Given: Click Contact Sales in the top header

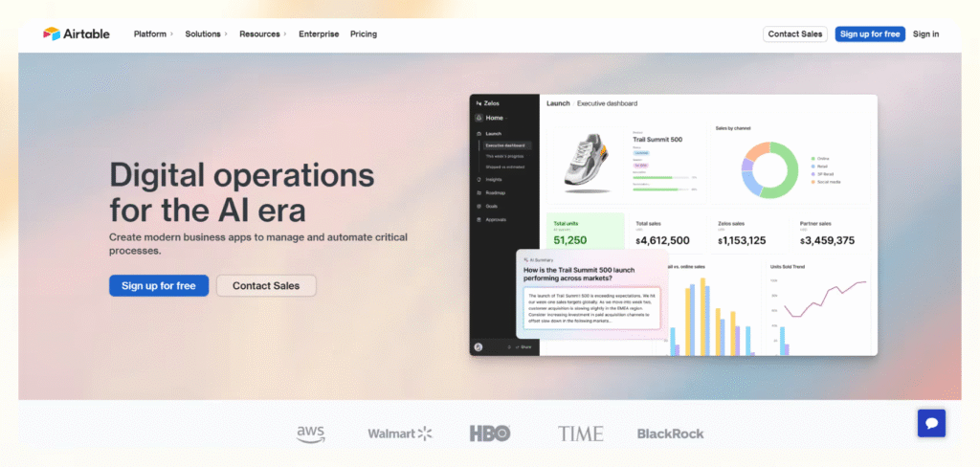Looking at the screenshot, I should pyautogui.click(x=795, y=33).
